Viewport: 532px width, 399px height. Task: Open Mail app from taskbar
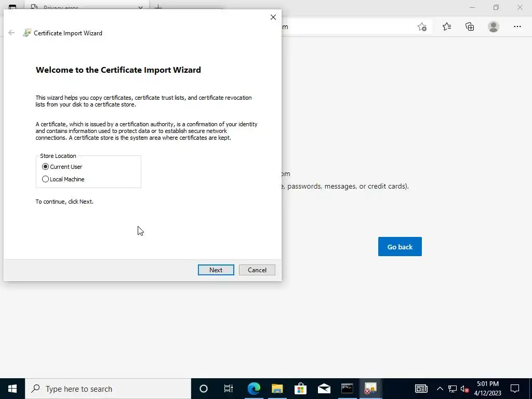coord(324,389)
